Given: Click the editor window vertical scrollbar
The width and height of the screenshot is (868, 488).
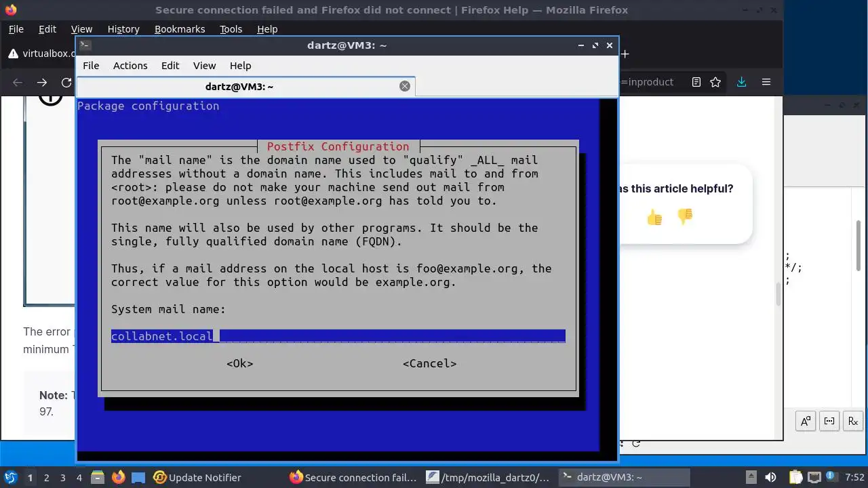Looking at the screenshot, I should coord(859,244).
